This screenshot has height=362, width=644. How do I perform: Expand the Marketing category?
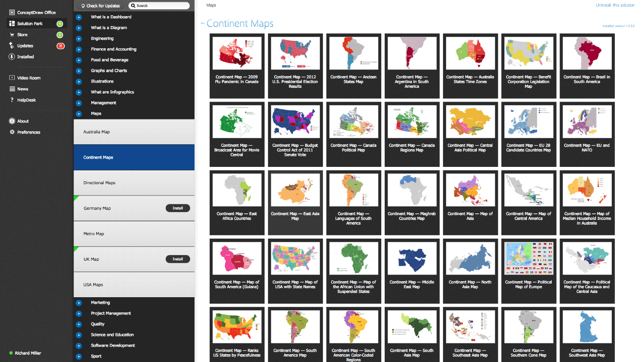pyautogui.click(x=79, y=303)
